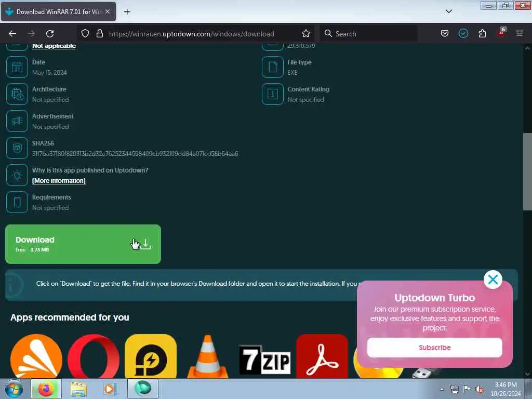
Task: Click the Architecture chip icon
Action: tap(17, 94)
